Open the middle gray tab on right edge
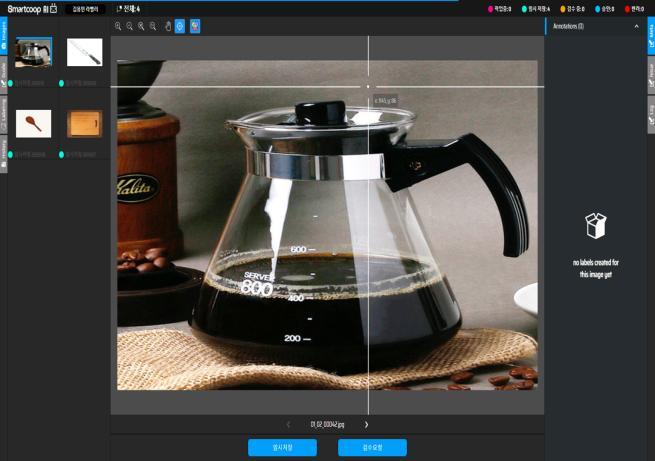Screen dimensions: 655x461 651,75
